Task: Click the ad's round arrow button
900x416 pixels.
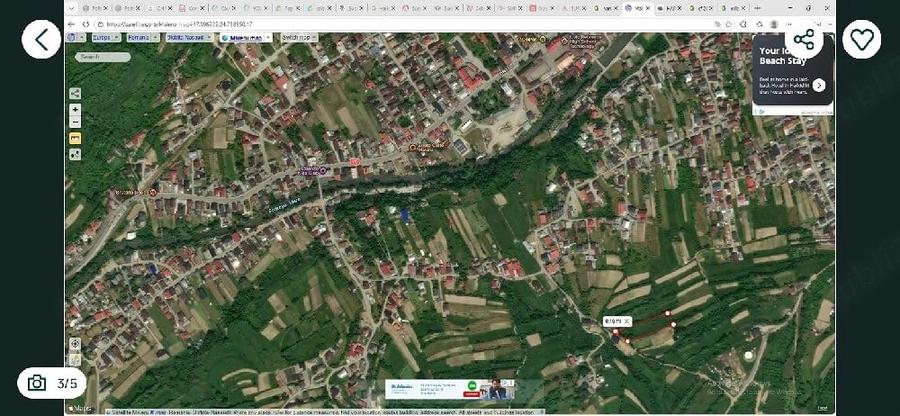Action: coord(819,85)
